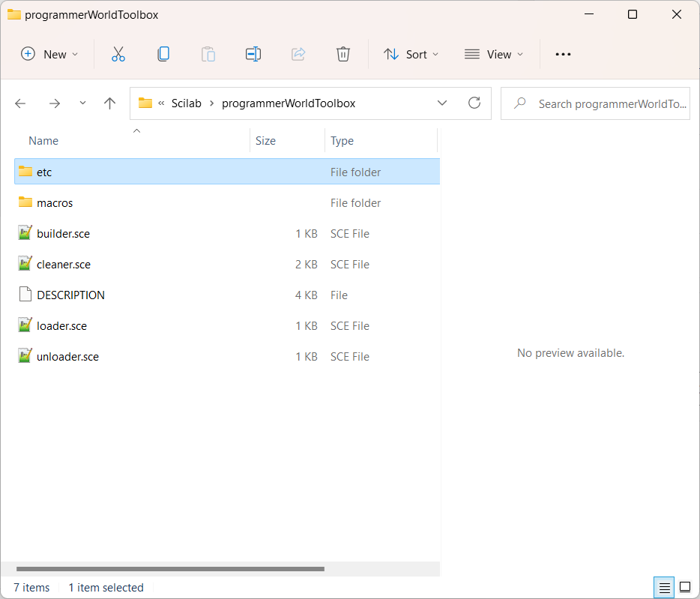Open the See more ellipsis menu
The height and width of the screenshot is (599, 700).
pos(563,54)
